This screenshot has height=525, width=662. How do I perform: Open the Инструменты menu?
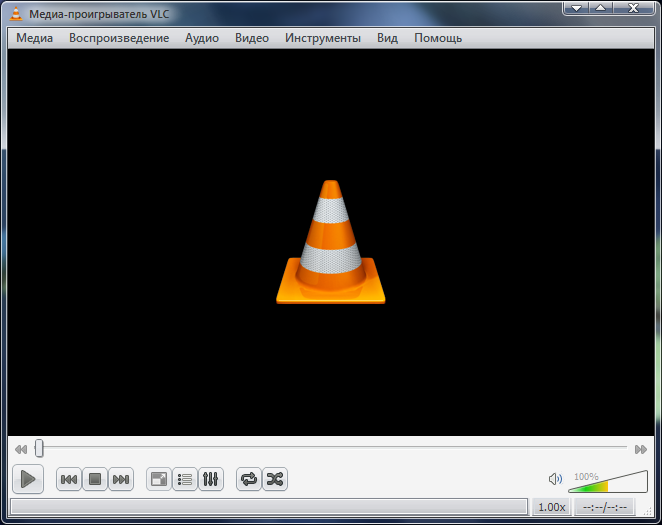323,38
